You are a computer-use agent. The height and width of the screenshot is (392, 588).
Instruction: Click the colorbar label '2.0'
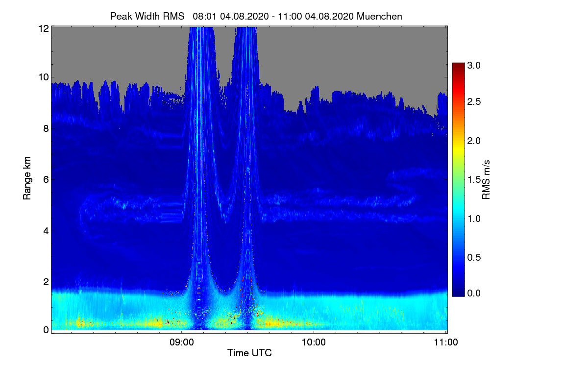click(474, 141)
